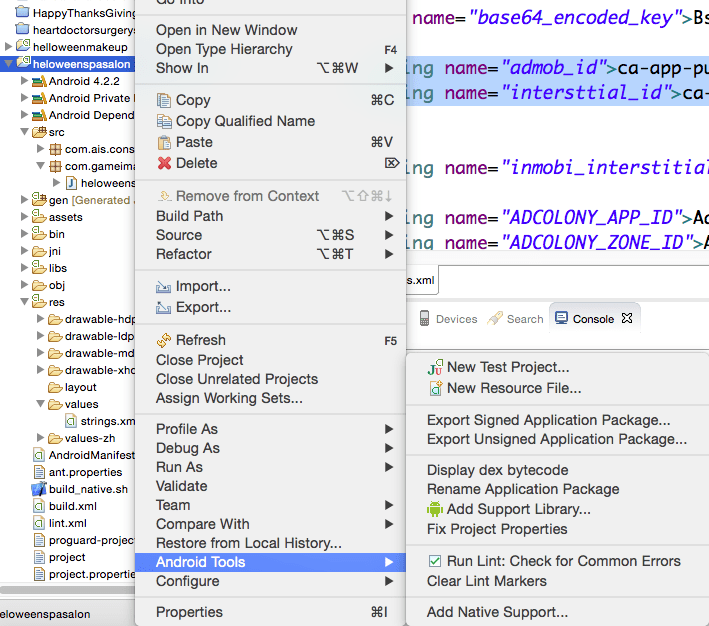The height and width of the screenshot is (626, 709).
Task: Collapse the src folder
Action: [x=24, y=132]
